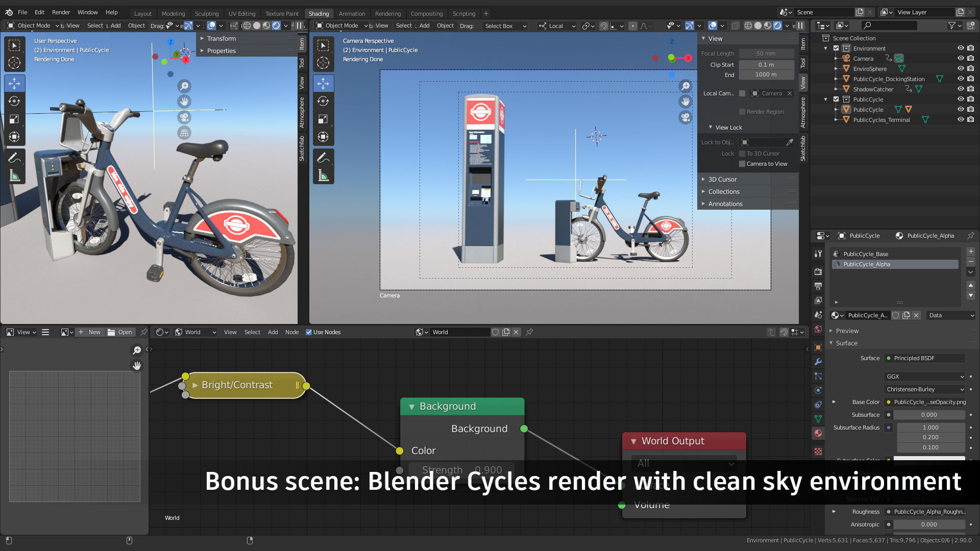
Task: Select the Rotate tool in left viewport
Action: [14, 101]
